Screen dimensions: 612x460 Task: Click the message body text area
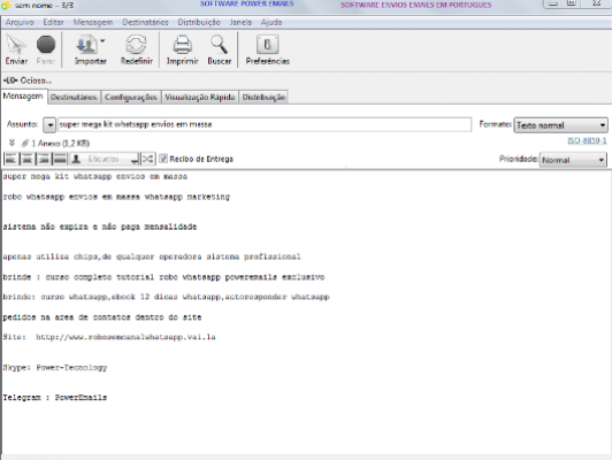click(x=306, y=311)
